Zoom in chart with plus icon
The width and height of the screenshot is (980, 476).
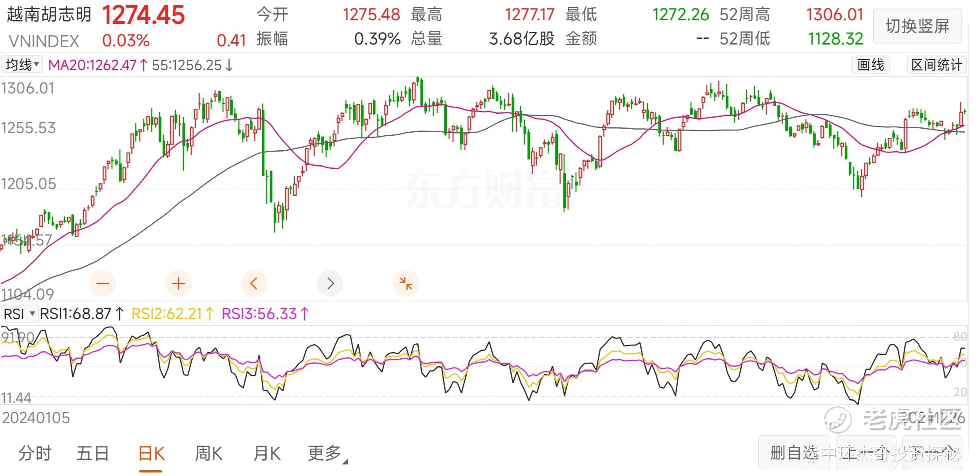pyautogui.click(x=178, y=283)
